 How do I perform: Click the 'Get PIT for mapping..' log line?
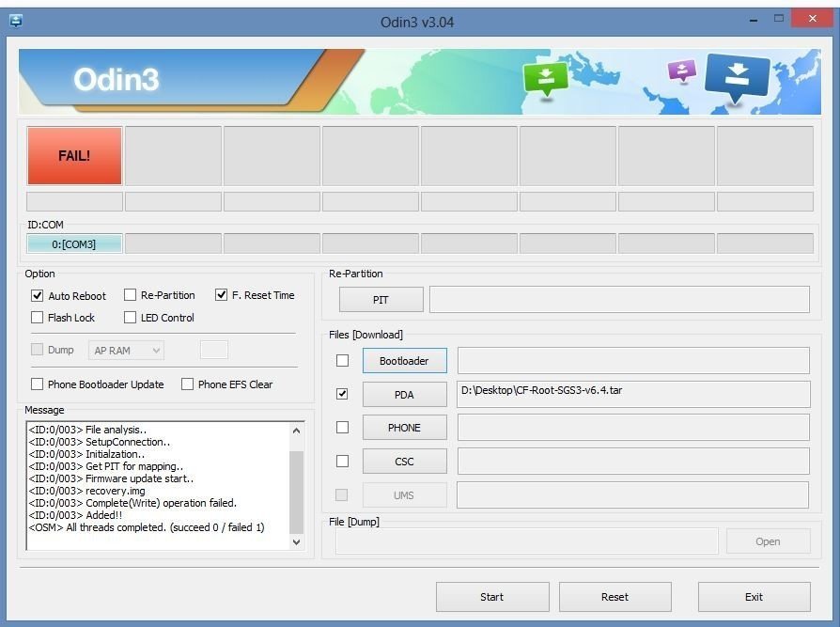click(105, 466)
